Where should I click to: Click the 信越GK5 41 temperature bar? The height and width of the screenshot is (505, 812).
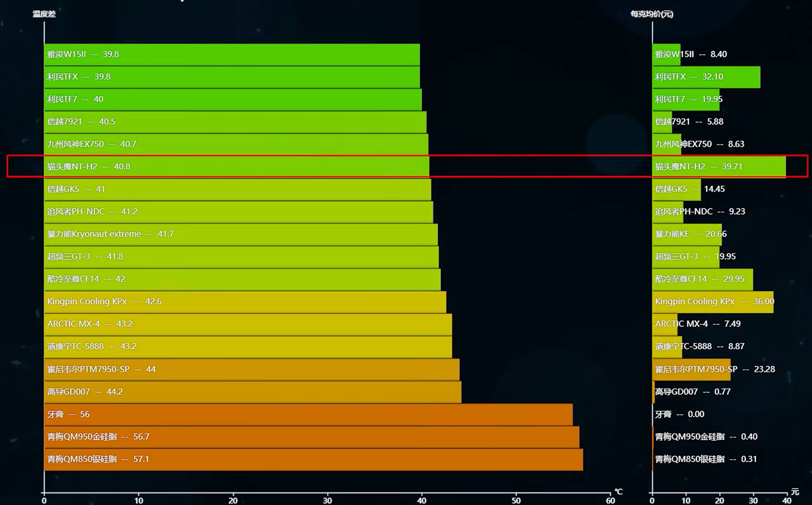tap(238, 189)
